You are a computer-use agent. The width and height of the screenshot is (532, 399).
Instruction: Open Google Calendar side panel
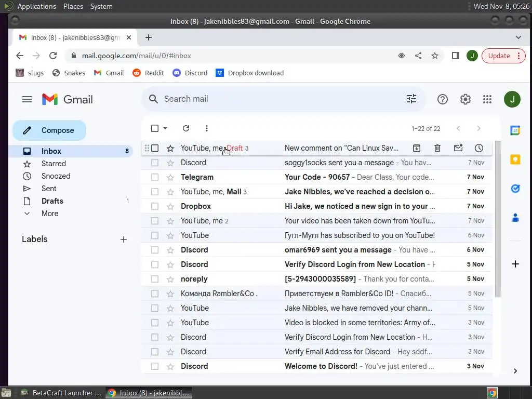click(515, 130)
